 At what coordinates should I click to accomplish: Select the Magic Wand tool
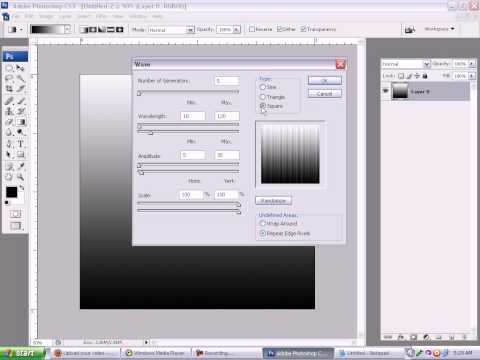click(x=20, y=79)
